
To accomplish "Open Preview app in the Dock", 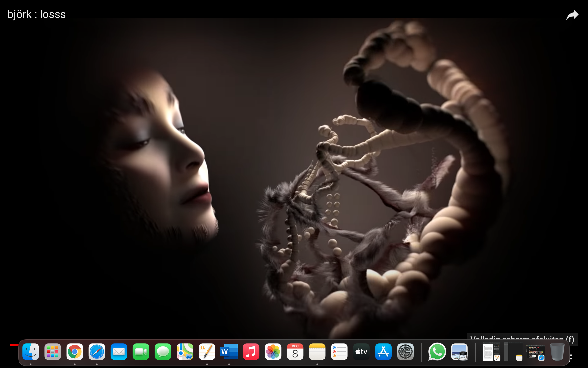I will [459, 351].
